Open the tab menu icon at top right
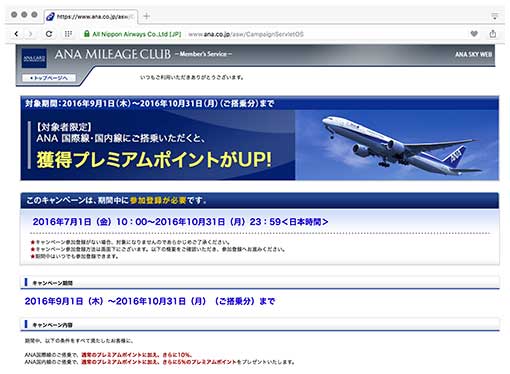This screenshot has height=374, width=510. point(495,16)
